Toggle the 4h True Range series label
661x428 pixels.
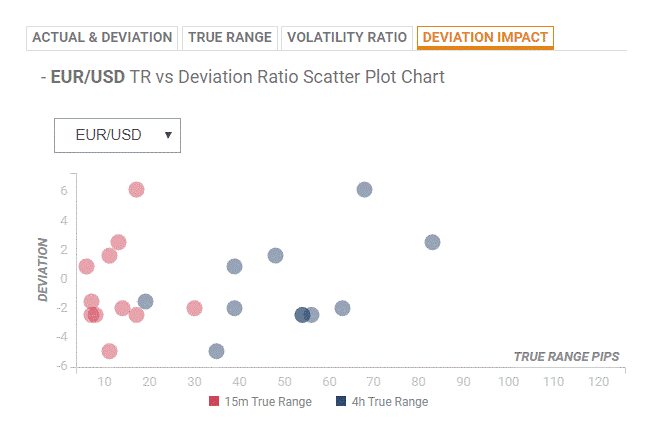point(391,402)
